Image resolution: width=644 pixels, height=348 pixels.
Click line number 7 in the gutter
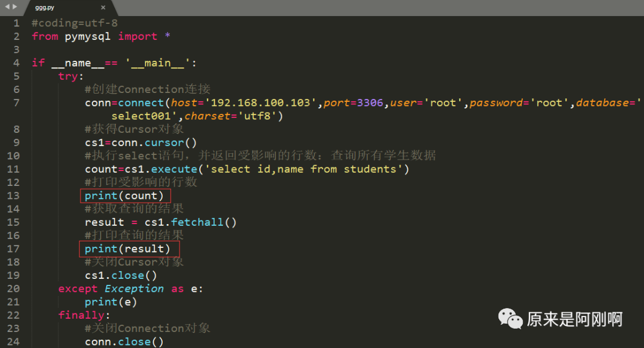click(17, 103)
